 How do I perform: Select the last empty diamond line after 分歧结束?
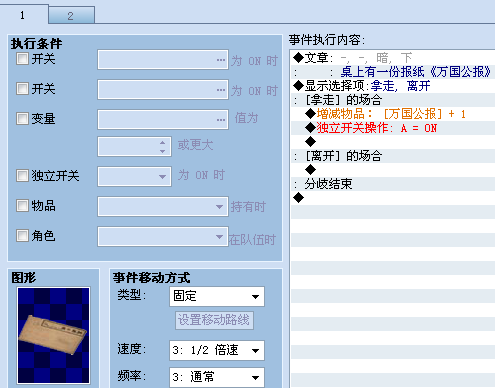(393, 198)
